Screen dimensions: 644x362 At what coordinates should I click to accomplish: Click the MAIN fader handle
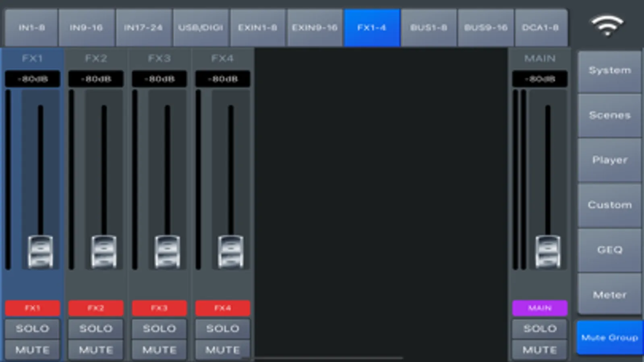pyautogui.click(x=548, y=252)
